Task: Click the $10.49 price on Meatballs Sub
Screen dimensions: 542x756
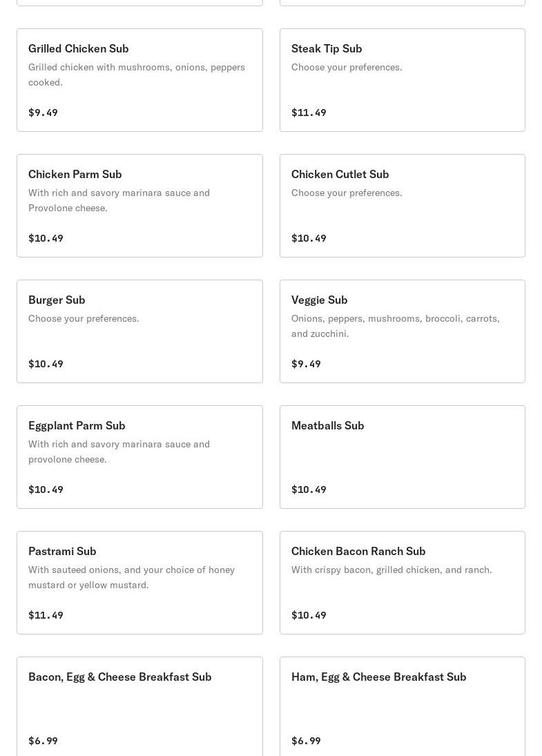Action: (x=309, y=490)
